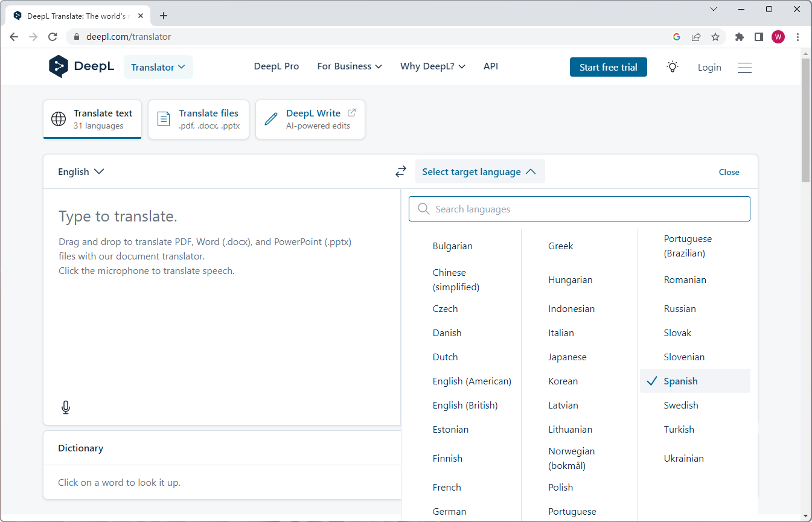The height and width of the screenshot is (522, 812).
Task: Open the browser extensions puzzle icon
Action: [740, 37]
